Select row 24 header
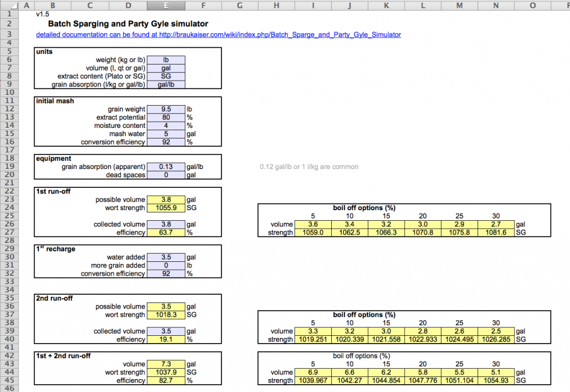 click(9, 208)
